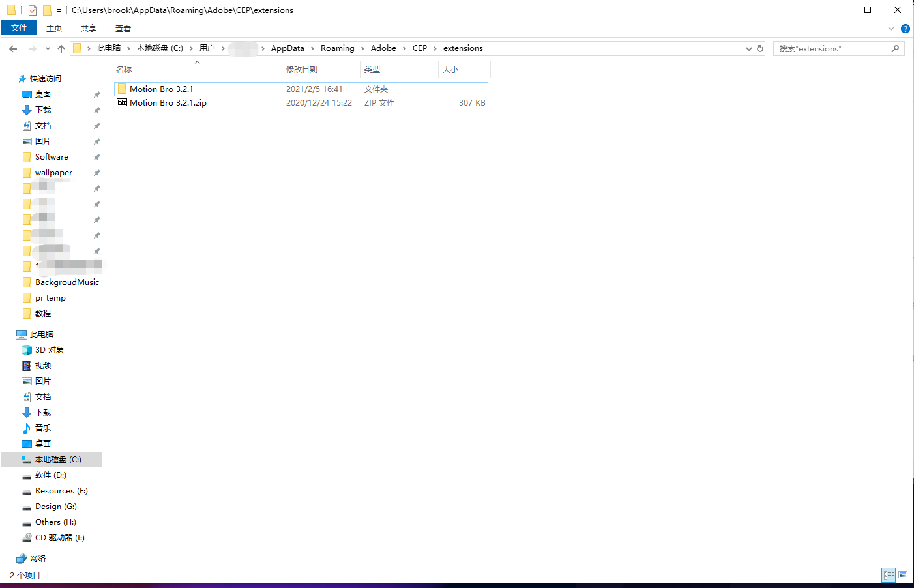Open the quick access toolbar dropdown
Image resolution: width=914 pixels, height=588 pixels.
[59, 11]
